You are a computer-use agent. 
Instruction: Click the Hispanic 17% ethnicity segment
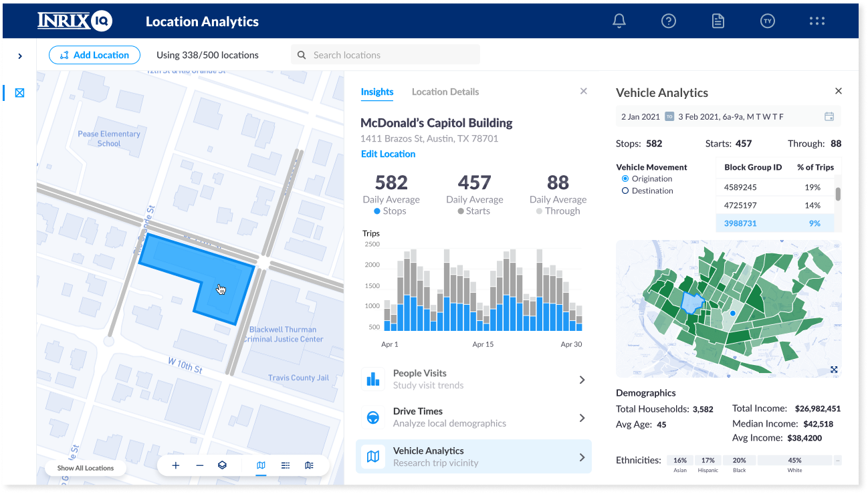click(708, 461)
